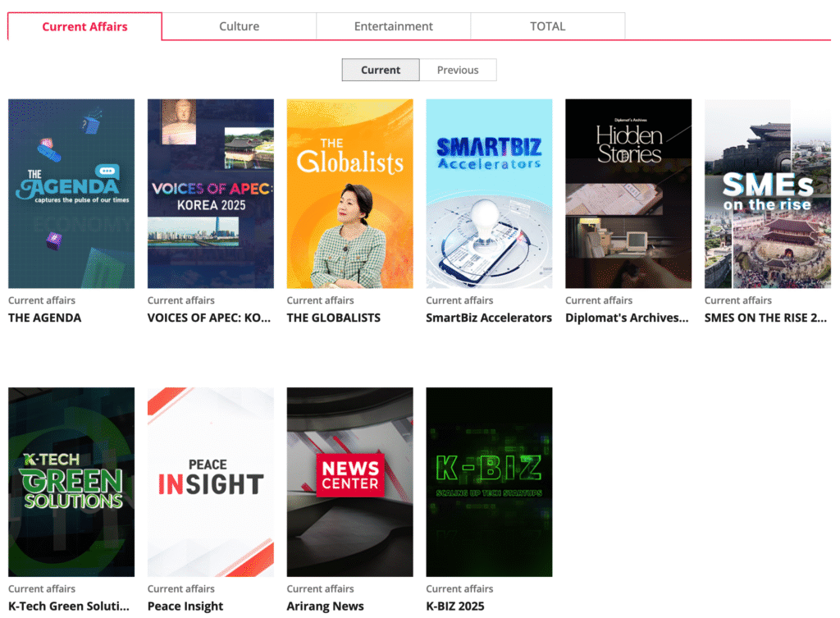Click the K-BIZ 2025 title link

click(455, 606)
